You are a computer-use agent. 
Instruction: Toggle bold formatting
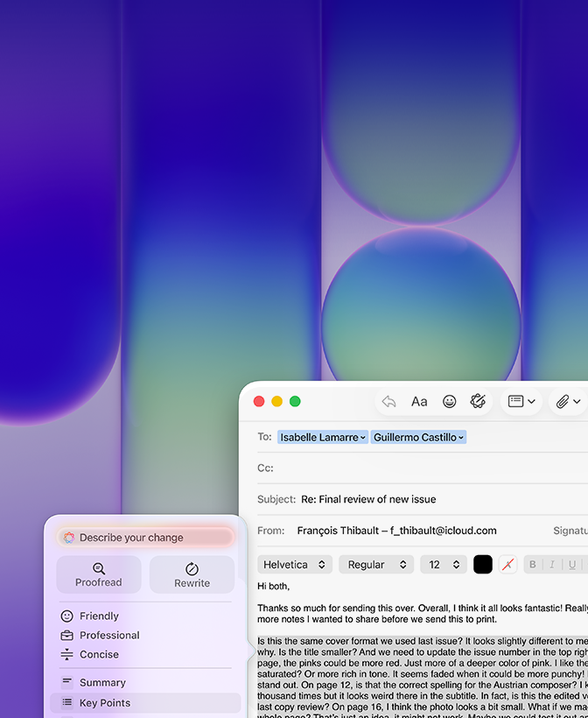point(532,565)
